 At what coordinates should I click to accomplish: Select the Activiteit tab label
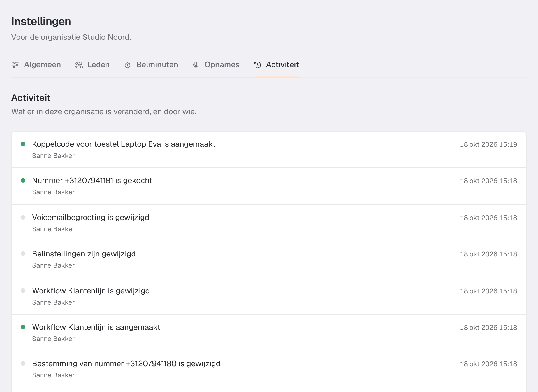282,65
